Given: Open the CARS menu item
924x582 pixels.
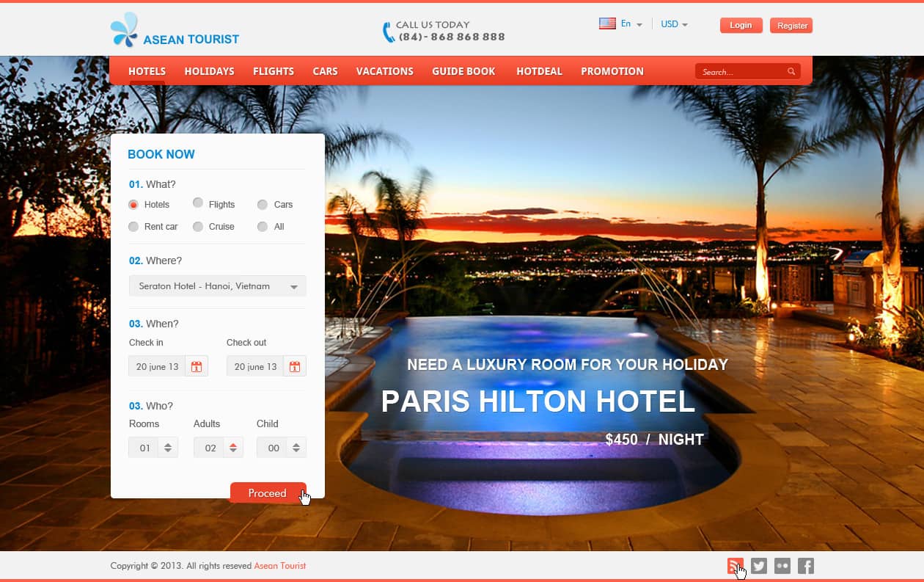Looking at the screenshot, I should tap(325, 71).
